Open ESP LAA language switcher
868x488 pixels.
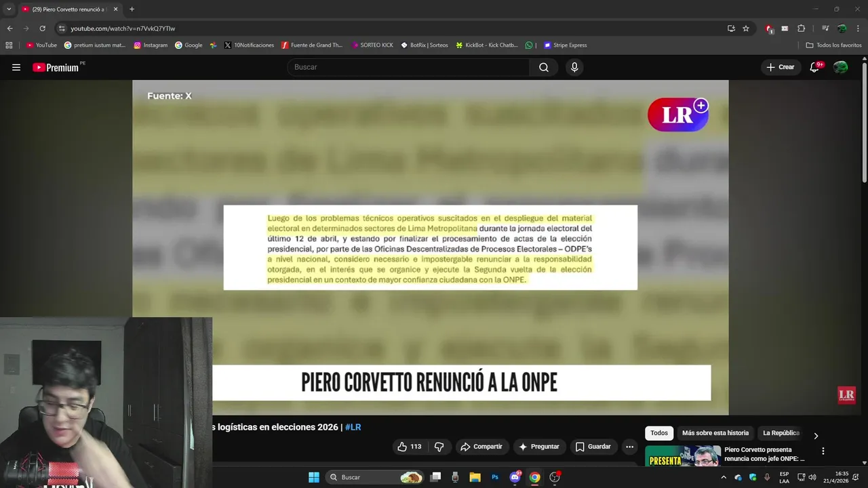(784, 477)
